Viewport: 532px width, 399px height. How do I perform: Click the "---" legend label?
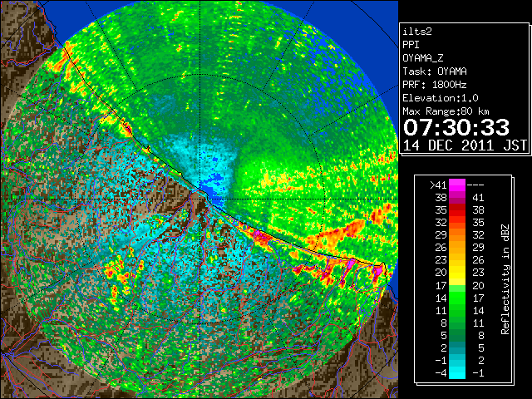click(475, 185)
